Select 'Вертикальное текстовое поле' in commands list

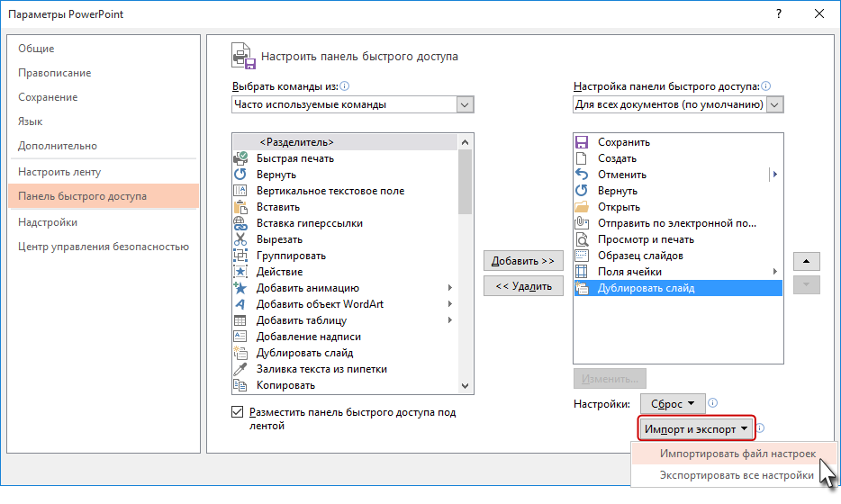coord(346,191)
